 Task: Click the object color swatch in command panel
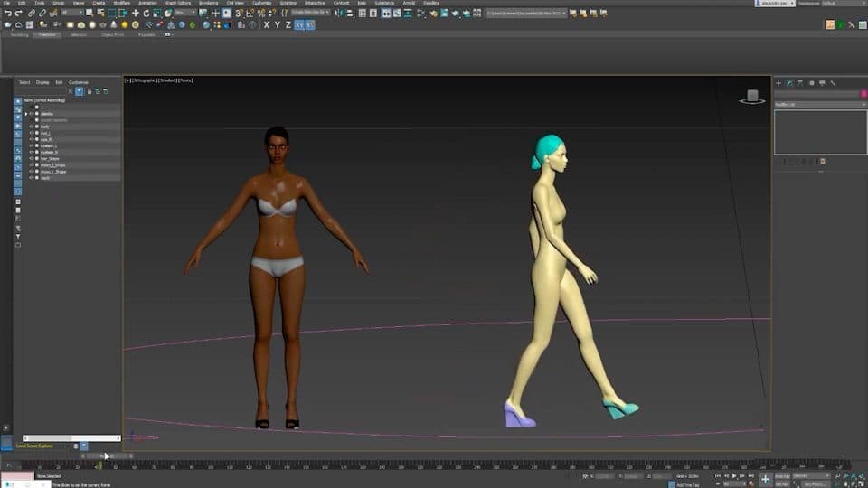pos(864,94)
